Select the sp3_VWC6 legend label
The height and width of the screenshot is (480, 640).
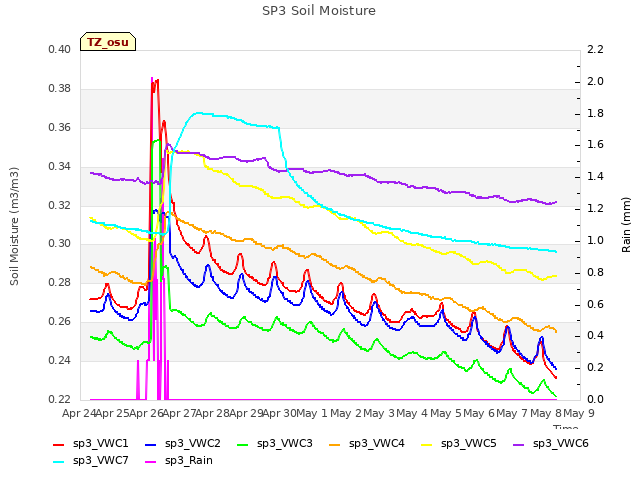[560, 444]
